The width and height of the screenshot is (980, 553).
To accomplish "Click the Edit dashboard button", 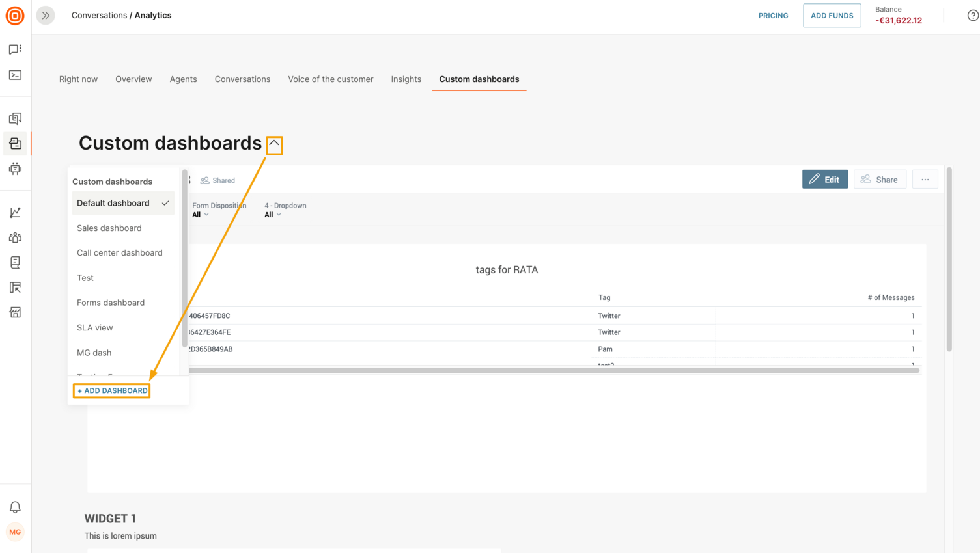I will click(x=824, y=180).
